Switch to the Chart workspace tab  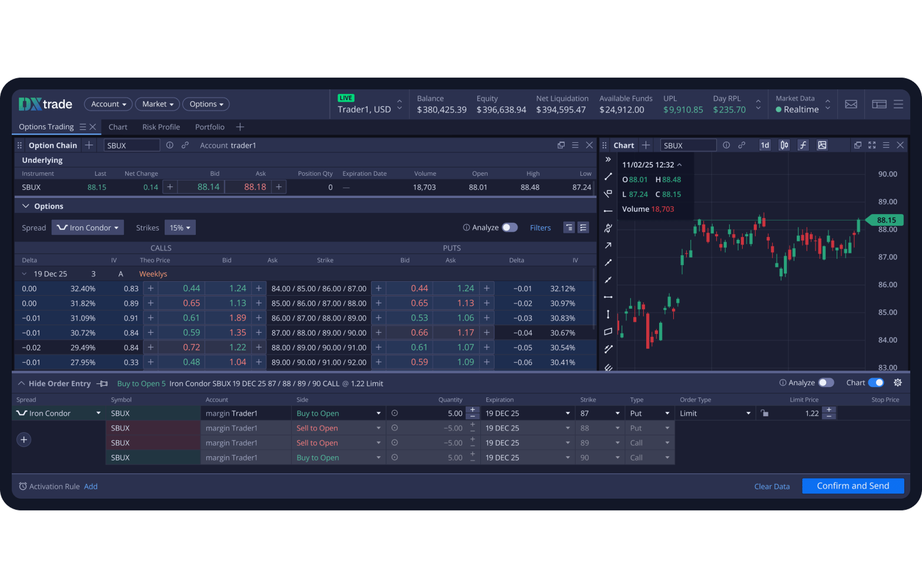pyautogui.click(x=118, y=127)
